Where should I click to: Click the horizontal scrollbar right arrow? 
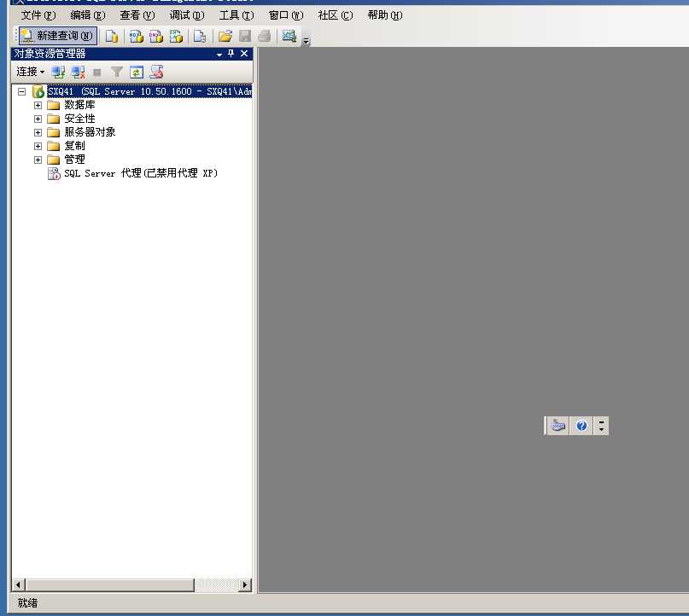tap(245, 584)
